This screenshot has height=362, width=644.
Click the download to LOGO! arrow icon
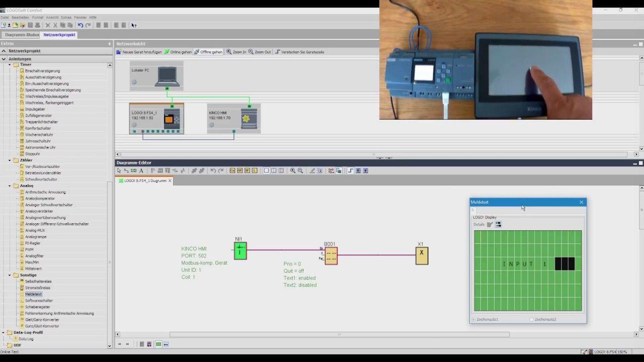point(358,170)
